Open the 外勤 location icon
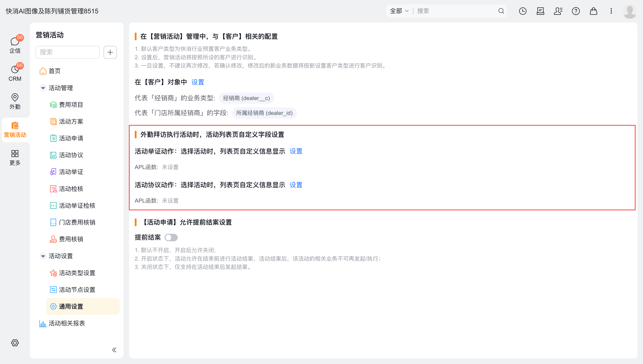The image size is (643, 364). [15, 101]
